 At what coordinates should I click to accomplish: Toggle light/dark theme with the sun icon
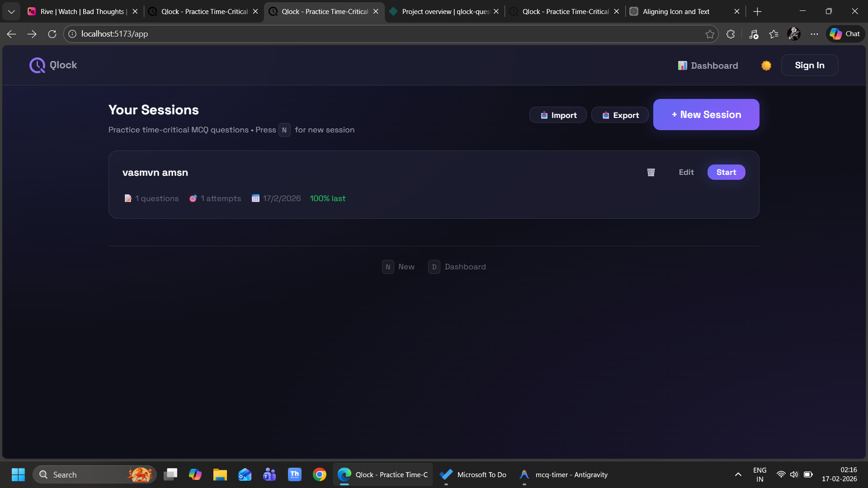[766, 66]
